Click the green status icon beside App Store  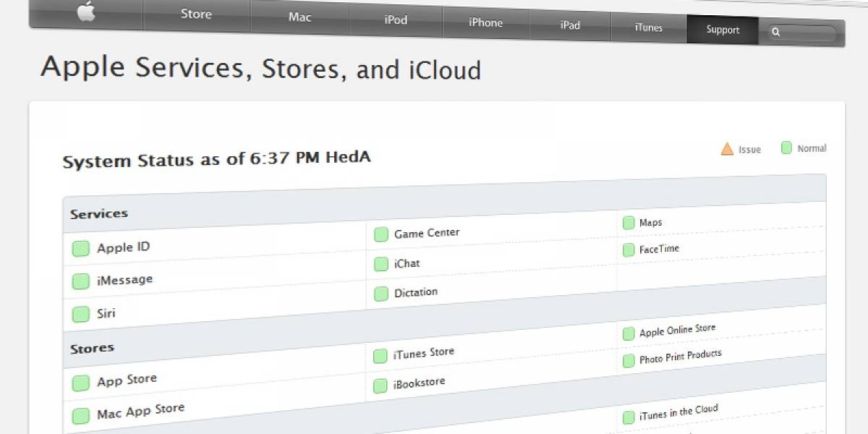tap(80, 383)
